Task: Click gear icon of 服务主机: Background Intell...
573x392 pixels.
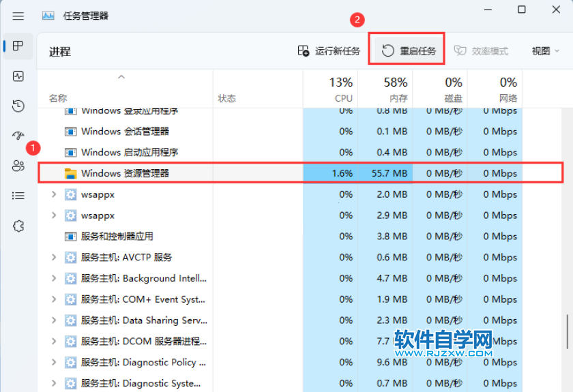Action: pyautogui.click(x=70, y=278)
